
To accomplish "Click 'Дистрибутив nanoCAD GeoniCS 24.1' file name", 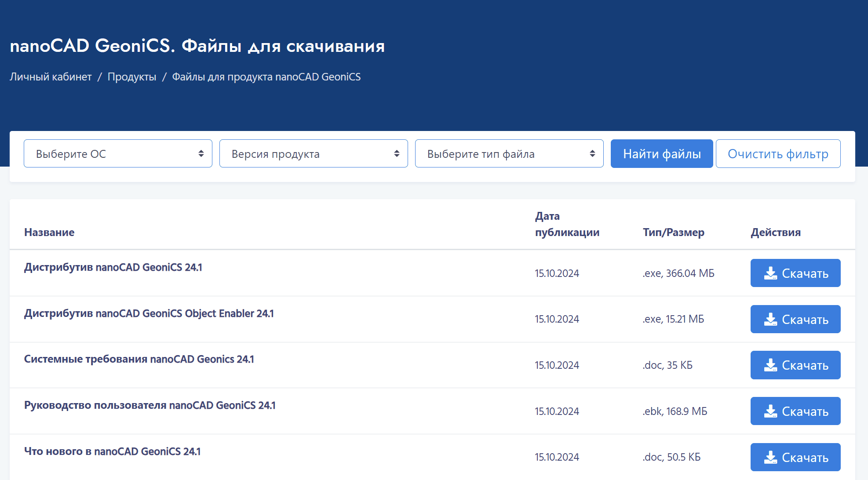I will coord(113,267).
